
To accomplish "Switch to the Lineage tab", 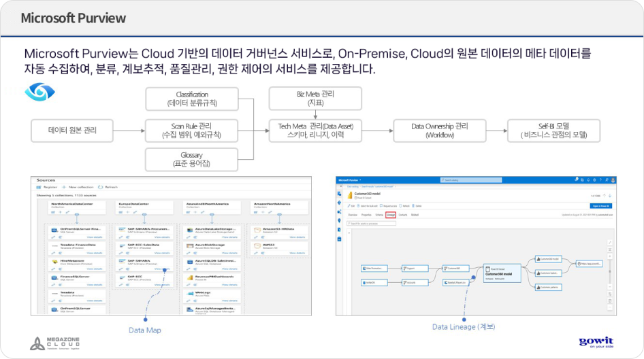I will [x=391, y=215].
